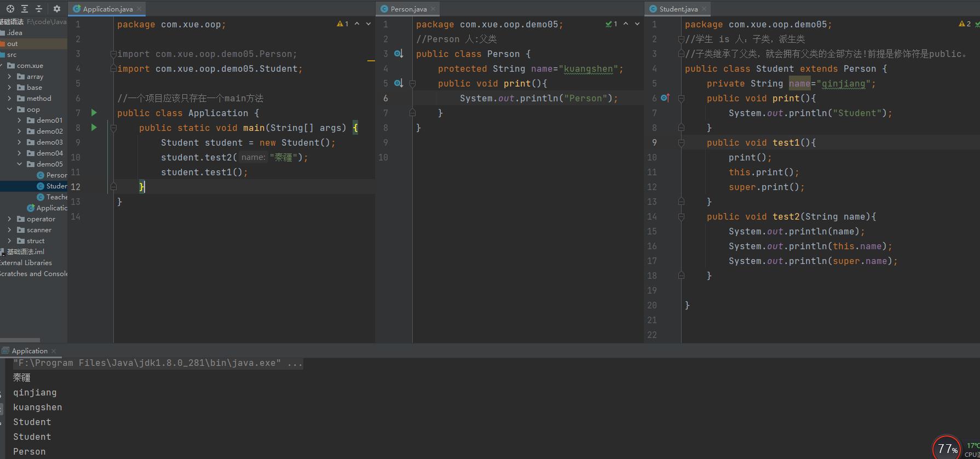The image size is (980, 459).
Task: Click the Person output line in console
Action: pos(30,452)
